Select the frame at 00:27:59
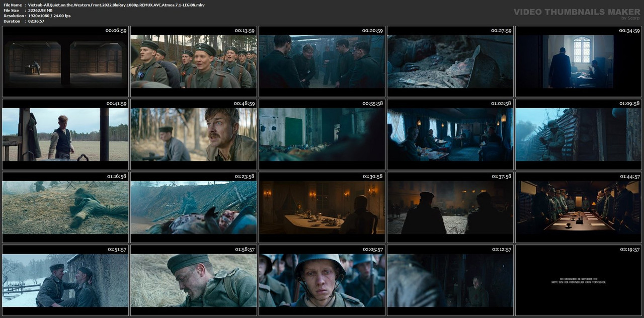The height and width of the screenshot is (318, 644). [450, 61]
